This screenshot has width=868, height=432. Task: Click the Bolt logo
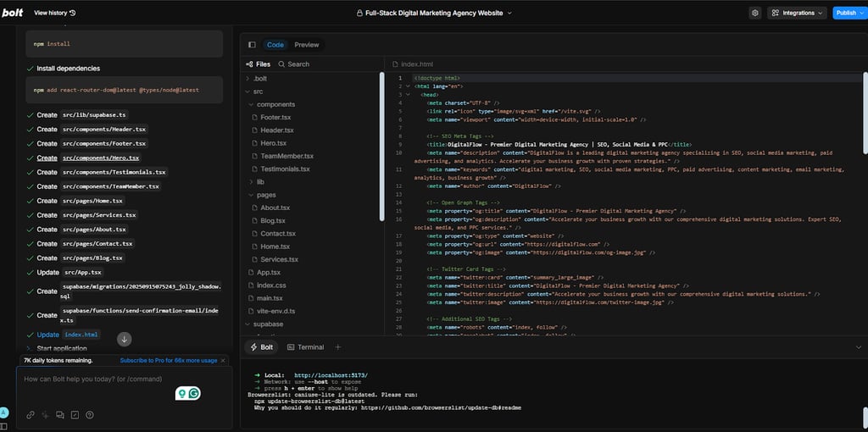12,13
